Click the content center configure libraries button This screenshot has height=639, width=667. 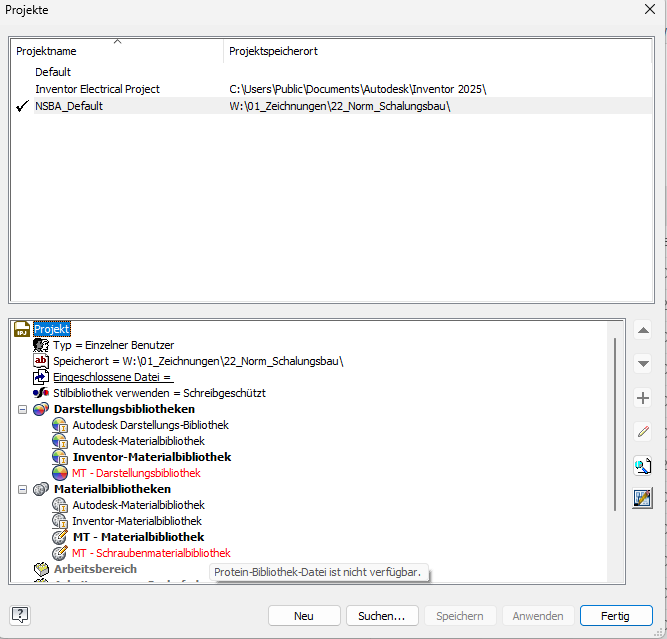(x=642, y=498)
